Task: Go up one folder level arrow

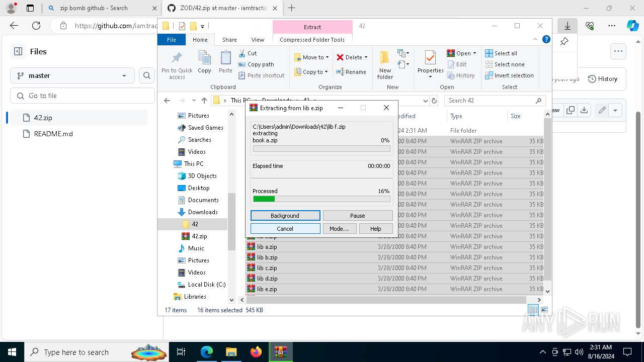Action: tap(204, 101)
